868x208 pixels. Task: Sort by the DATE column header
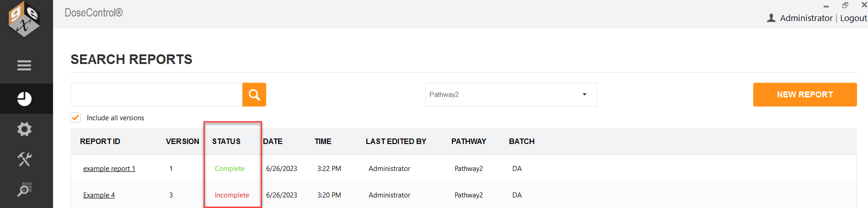[273, 141]
